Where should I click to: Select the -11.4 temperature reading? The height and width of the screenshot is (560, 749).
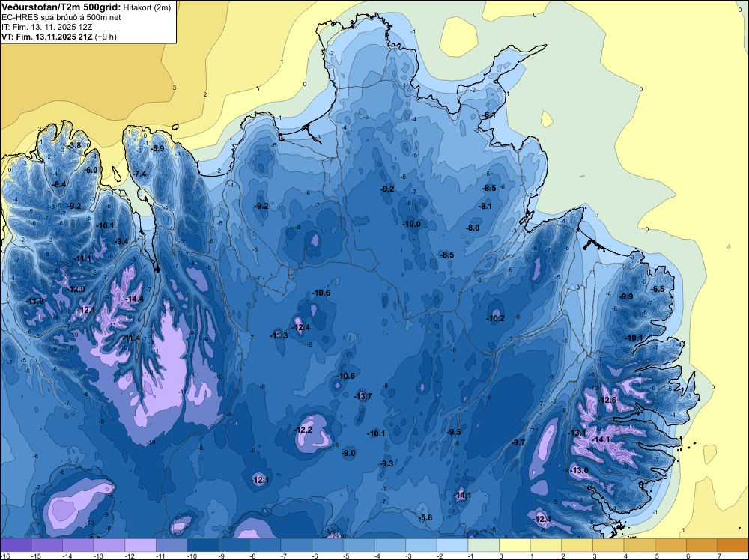(131, 338)
